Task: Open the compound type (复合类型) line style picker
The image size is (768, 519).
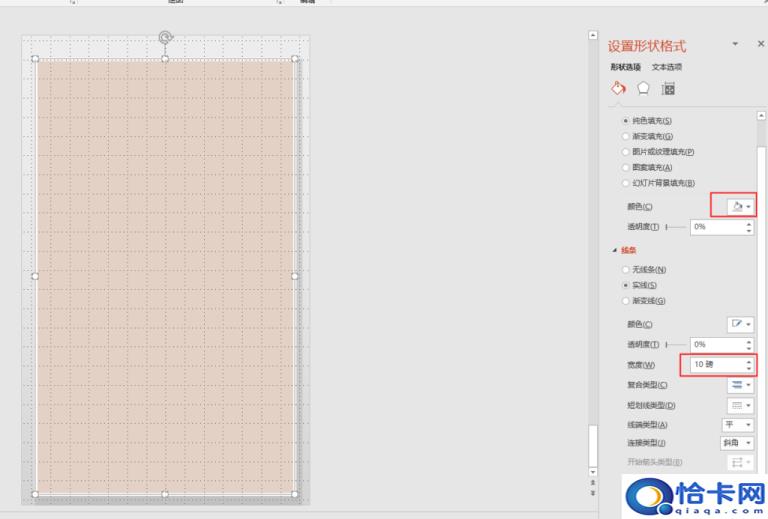Action: tap(739, 384)
